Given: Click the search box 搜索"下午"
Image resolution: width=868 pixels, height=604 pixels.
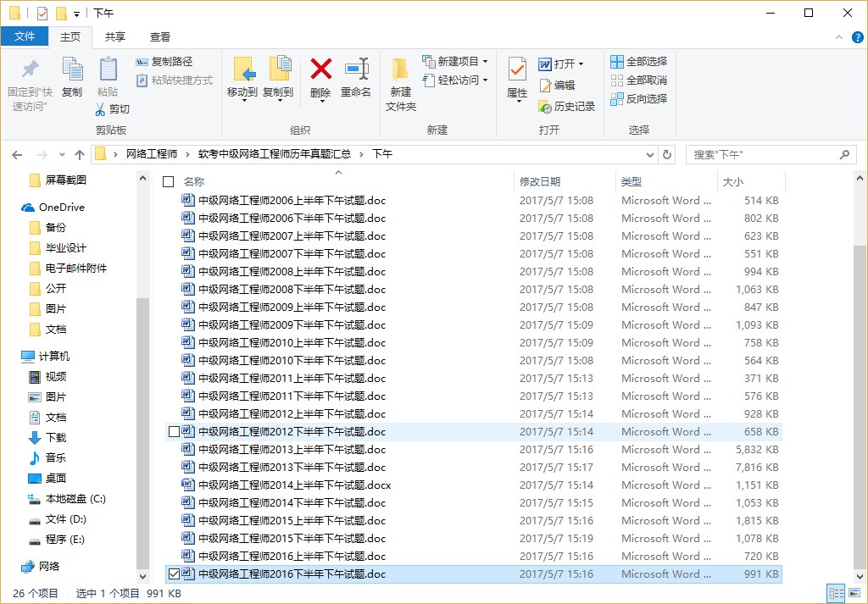Looking at the screenshot, I should click(x=771, y=154).
